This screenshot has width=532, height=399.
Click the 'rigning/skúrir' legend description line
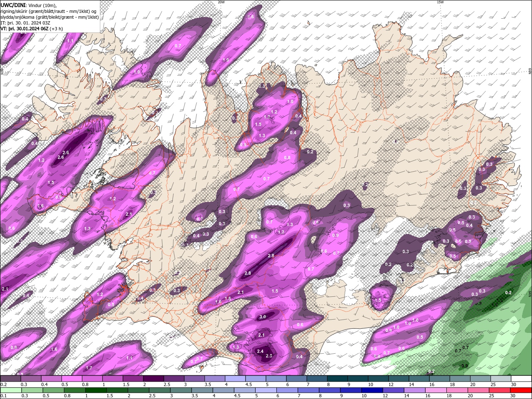point(48,11)
